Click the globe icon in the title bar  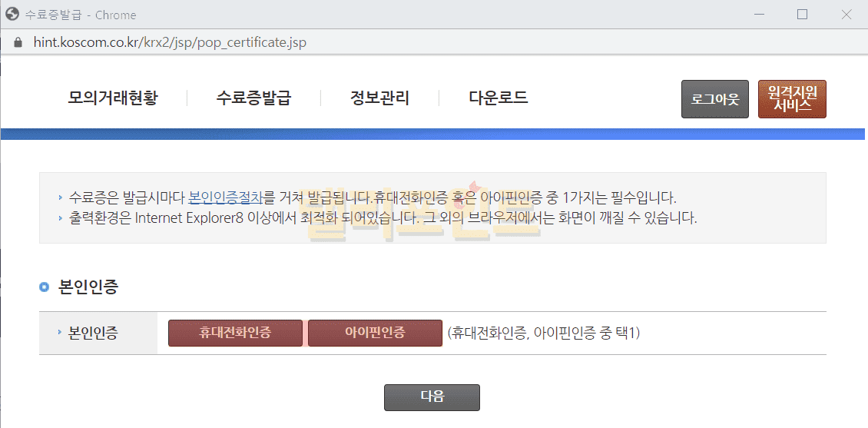point(12,15)
